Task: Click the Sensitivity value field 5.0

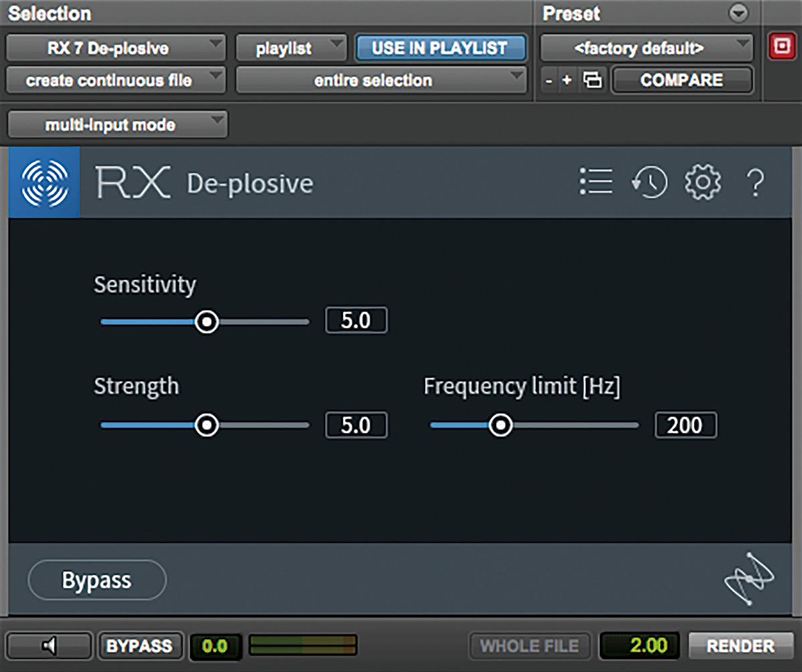Action: pyautogui.click(x=356, y=321)
